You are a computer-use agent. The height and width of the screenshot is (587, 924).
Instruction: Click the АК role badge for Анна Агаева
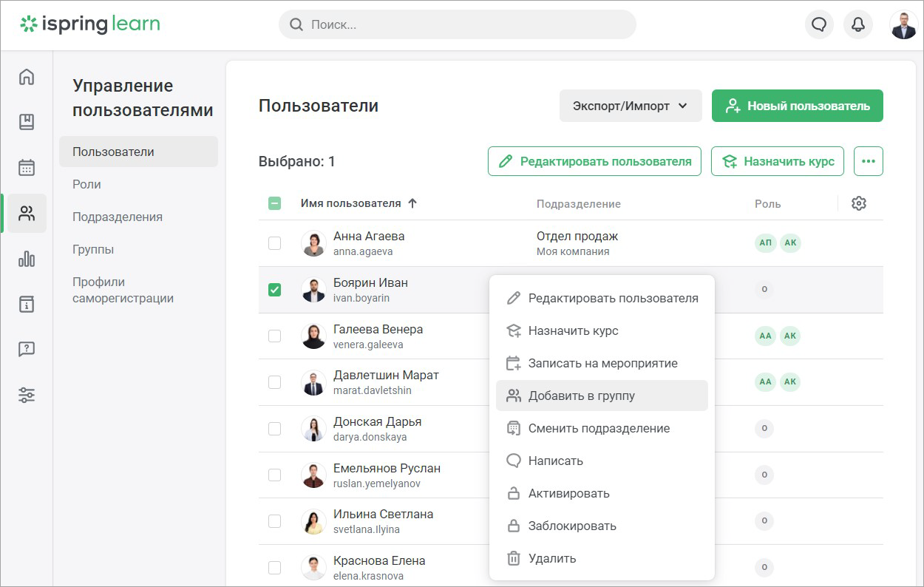pos(790,243)
